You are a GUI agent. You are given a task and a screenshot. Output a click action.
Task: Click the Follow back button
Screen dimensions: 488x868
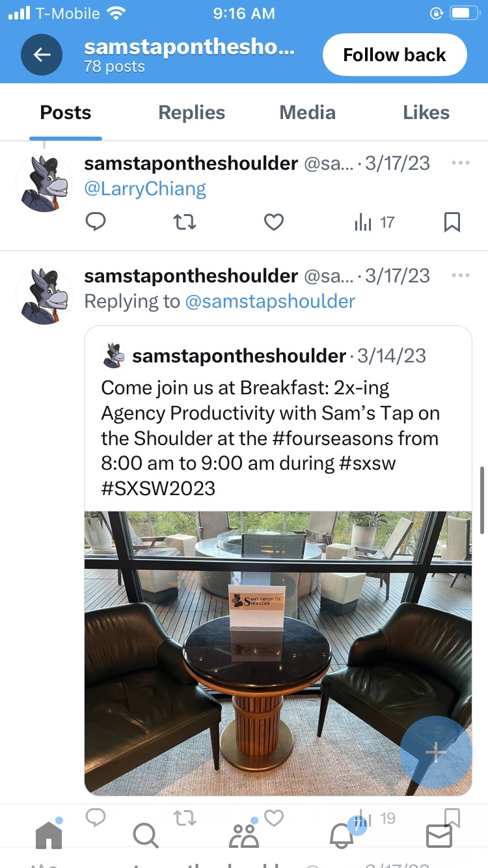click(x=395, y=55)
